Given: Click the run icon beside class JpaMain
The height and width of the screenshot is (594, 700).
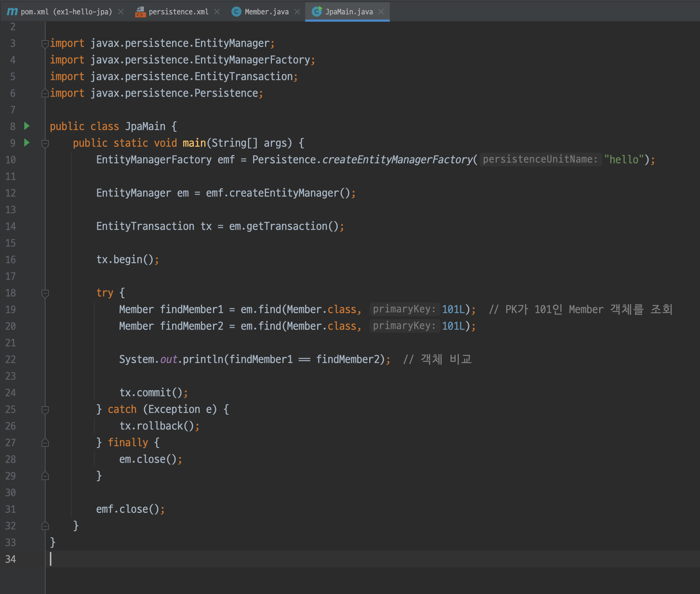Looking at the screenshot, I should tap(27, 126).
